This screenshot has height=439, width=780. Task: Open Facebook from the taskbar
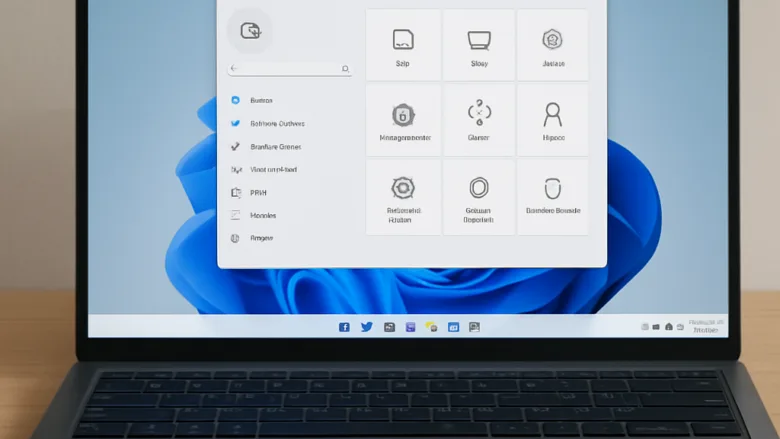pos(344,327)
